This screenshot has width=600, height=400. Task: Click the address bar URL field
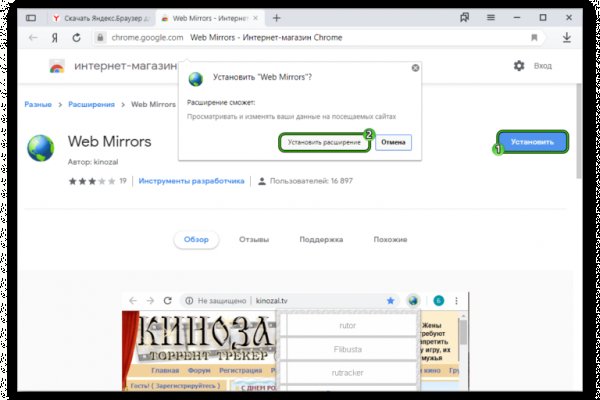pyautogui.click(x=300, y=38)
